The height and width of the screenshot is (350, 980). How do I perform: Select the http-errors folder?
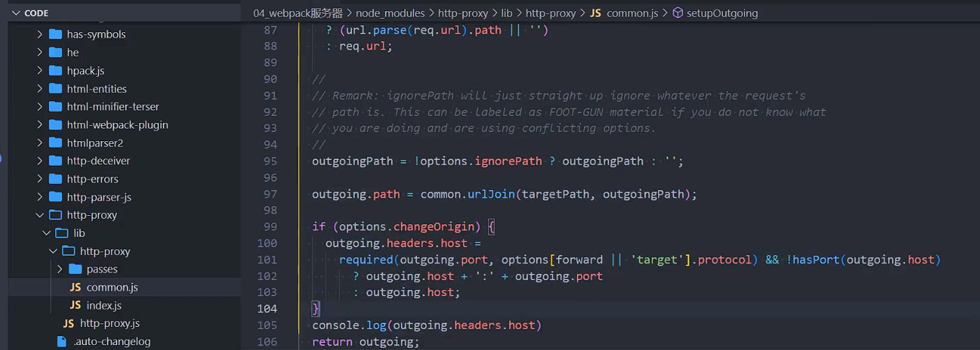click(92, 179)
